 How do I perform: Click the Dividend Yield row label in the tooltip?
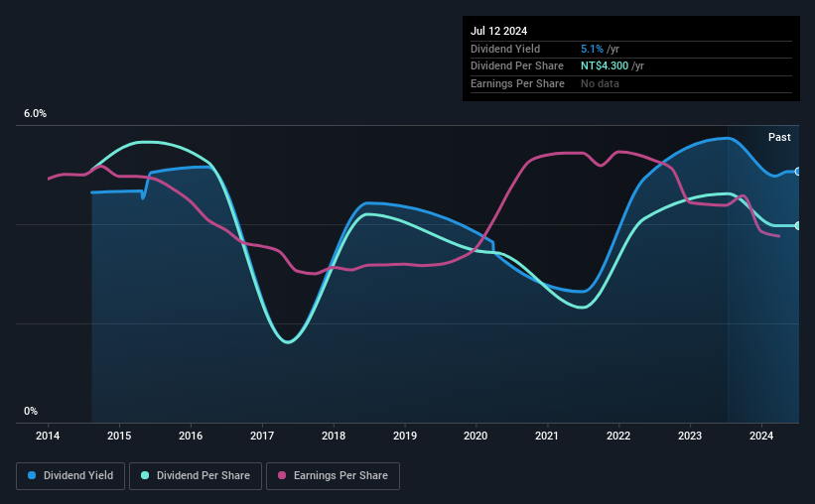point(505,49)
